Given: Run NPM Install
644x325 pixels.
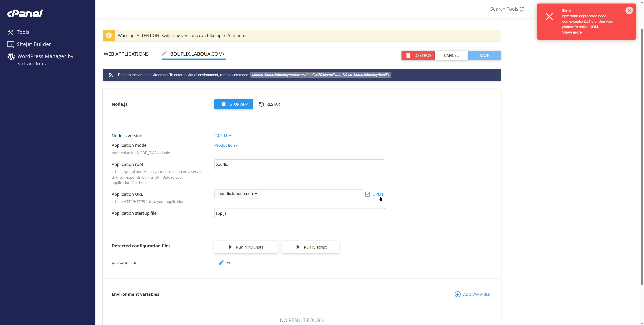Looking at the screenshot, I should point(246,247).
